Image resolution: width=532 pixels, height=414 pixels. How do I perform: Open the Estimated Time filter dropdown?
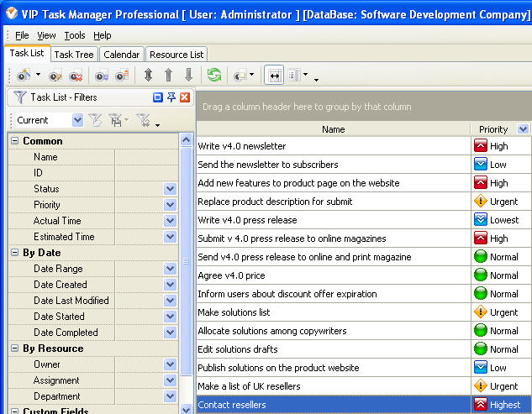(170, 237)
